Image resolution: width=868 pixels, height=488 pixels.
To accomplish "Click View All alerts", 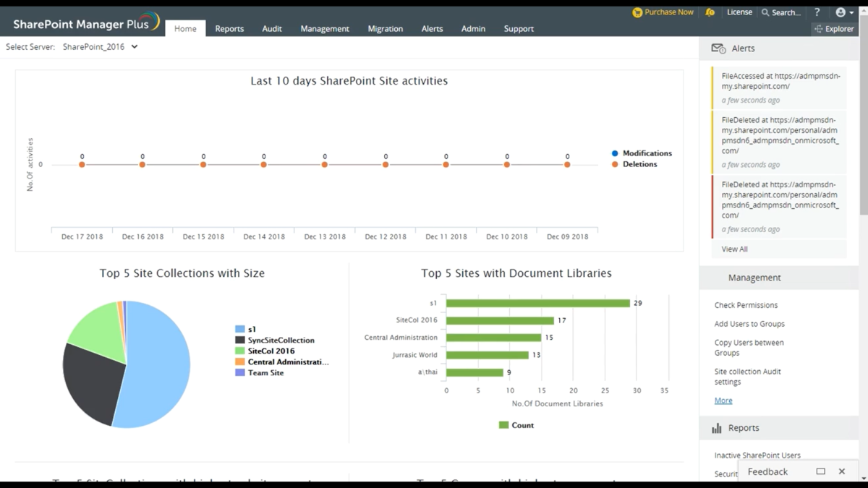I will coord(735,249).
